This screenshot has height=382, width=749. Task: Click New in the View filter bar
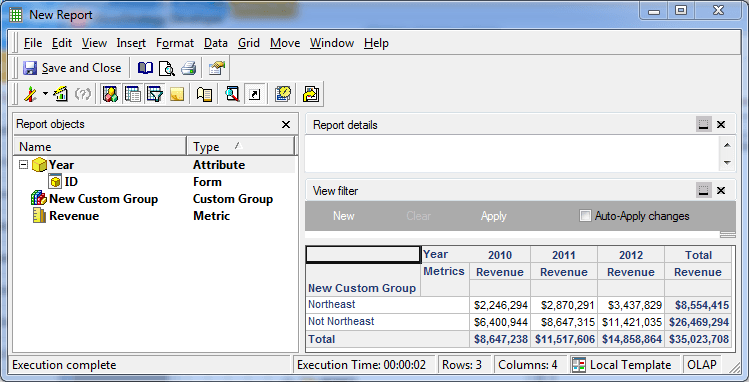343,216
